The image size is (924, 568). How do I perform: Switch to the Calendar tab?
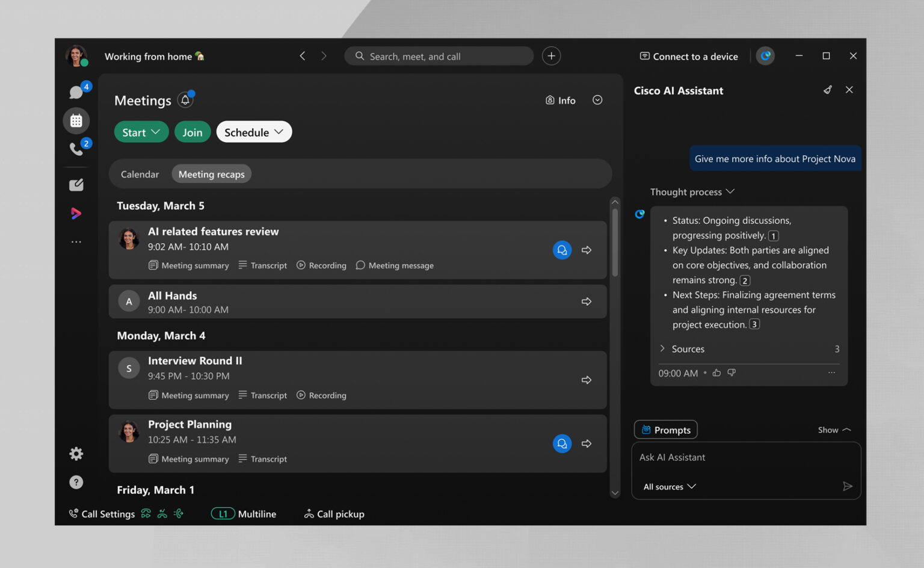pyautogui.click(x=139, y=173)
